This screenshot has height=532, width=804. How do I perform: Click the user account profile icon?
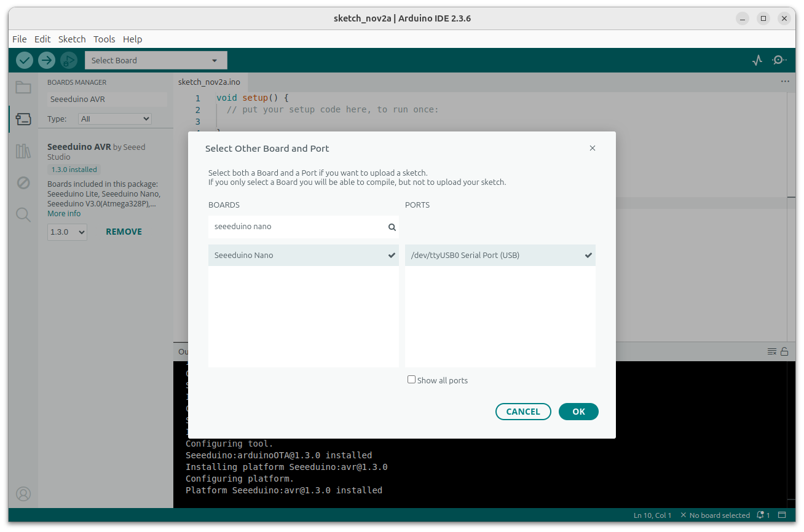23,494
